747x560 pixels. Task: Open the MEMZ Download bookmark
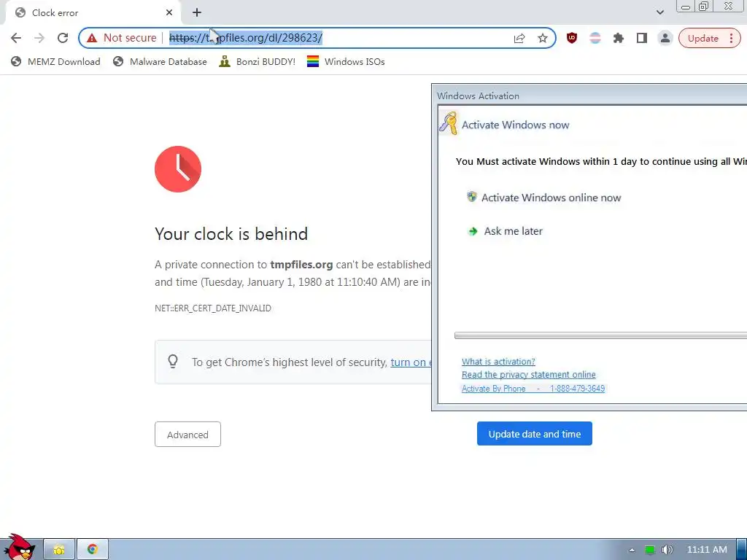pyautogui.click(x=55, y=61)
